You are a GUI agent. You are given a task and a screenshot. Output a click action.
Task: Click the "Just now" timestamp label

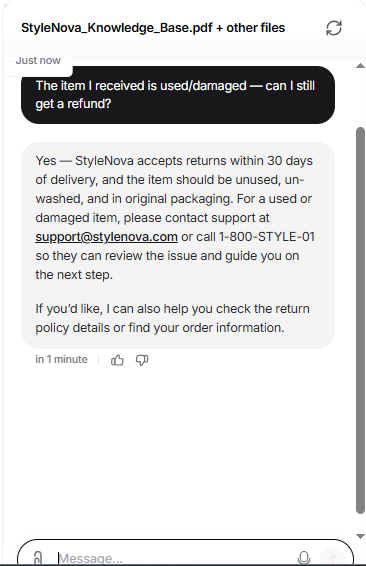point(38,60)
